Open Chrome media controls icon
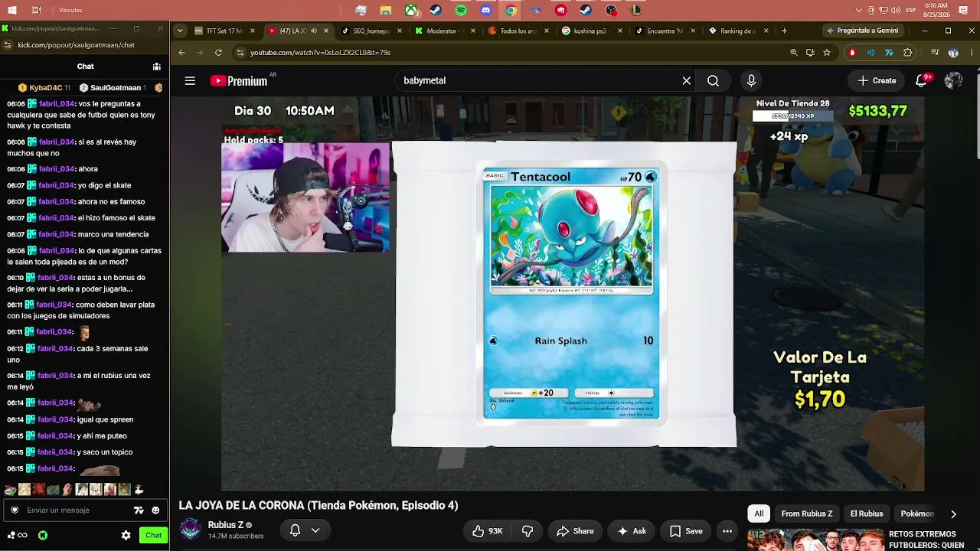 point(935,53)
